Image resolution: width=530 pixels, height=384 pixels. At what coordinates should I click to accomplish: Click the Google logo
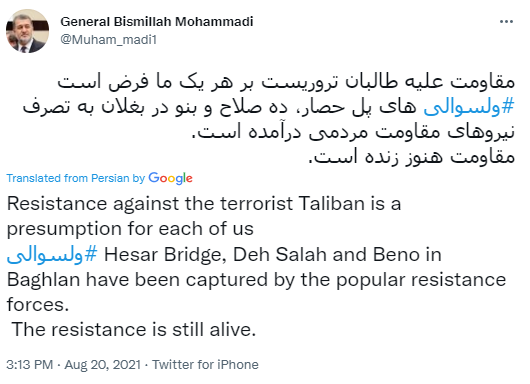(170, 178)
